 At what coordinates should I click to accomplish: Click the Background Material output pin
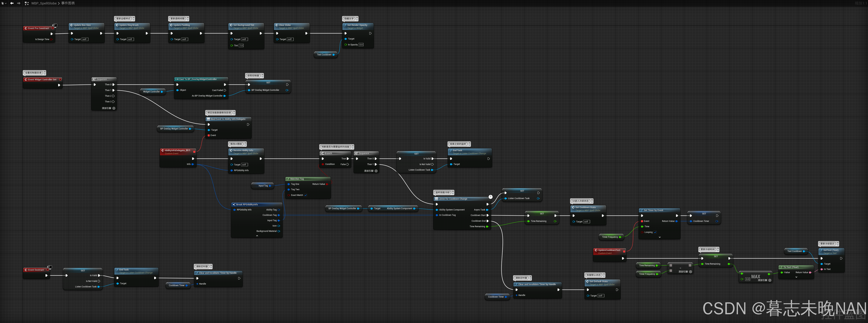(x=279, y=231)
